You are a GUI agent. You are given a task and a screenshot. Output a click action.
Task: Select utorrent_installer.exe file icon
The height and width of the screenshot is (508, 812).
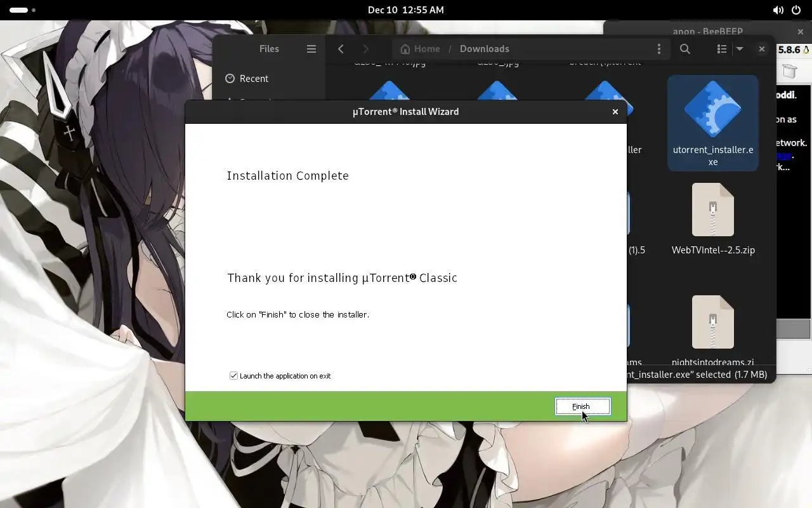[x=713, y=109]
